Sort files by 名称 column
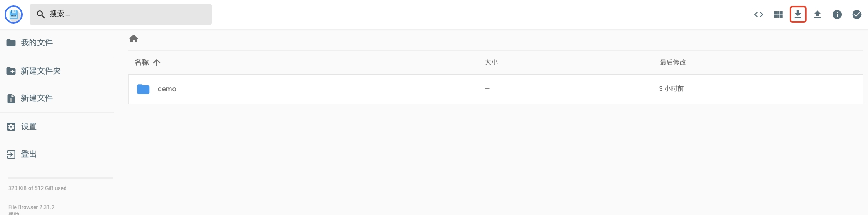Image resolution: width=868 pixels, height=215 pixels. (142, 62)
